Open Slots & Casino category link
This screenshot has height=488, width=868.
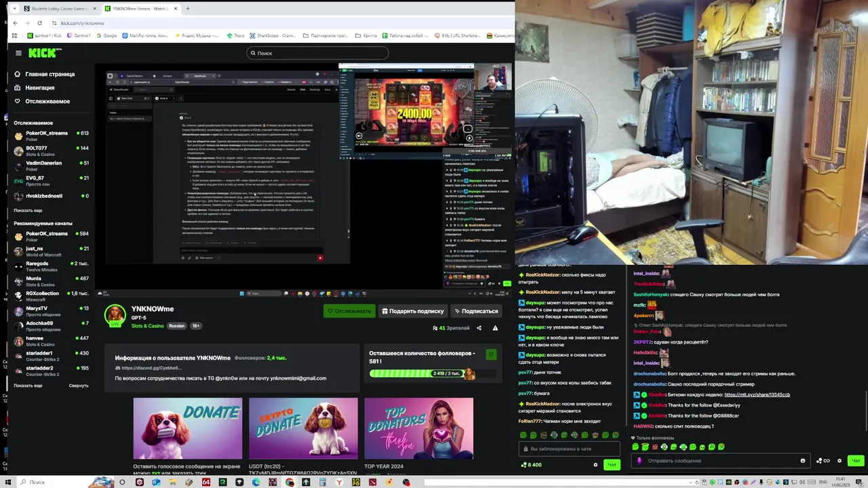[x=147, y=326]
